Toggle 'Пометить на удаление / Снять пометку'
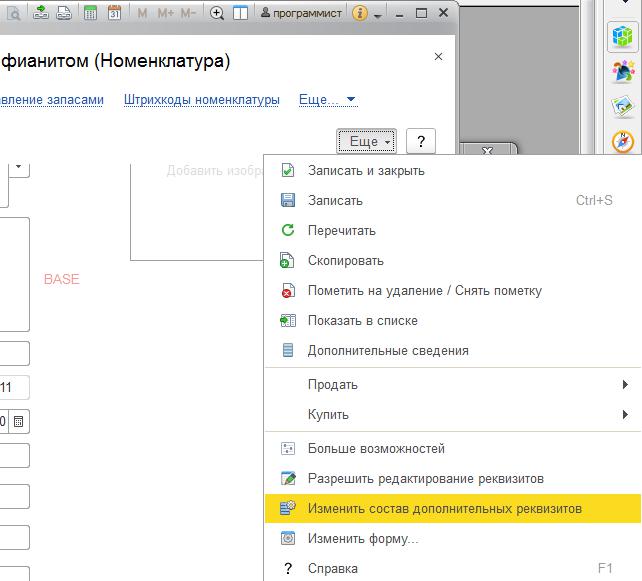Image resolution: width=642 pixels, height=581 pixels. pyautogui.click(x=424, y=290)
